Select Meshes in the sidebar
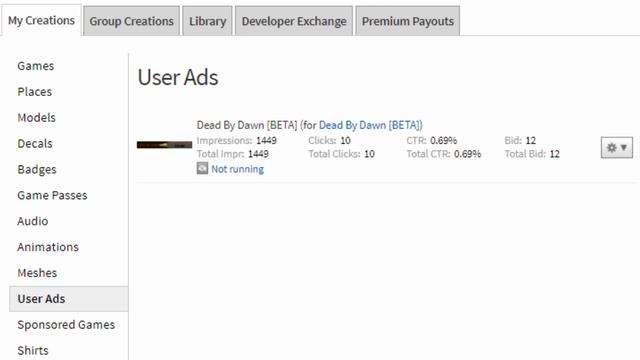 pos(37,273)
